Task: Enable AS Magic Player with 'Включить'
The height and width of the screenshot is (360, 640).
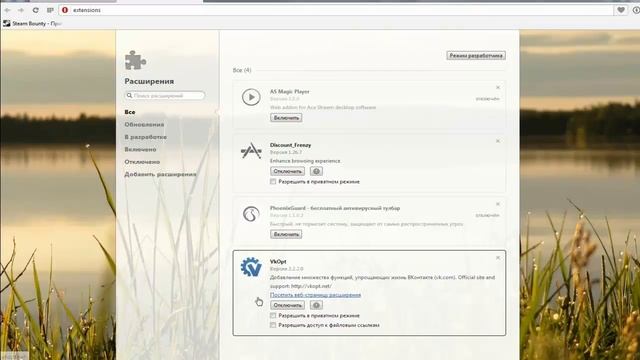Action: coord(286,118)
